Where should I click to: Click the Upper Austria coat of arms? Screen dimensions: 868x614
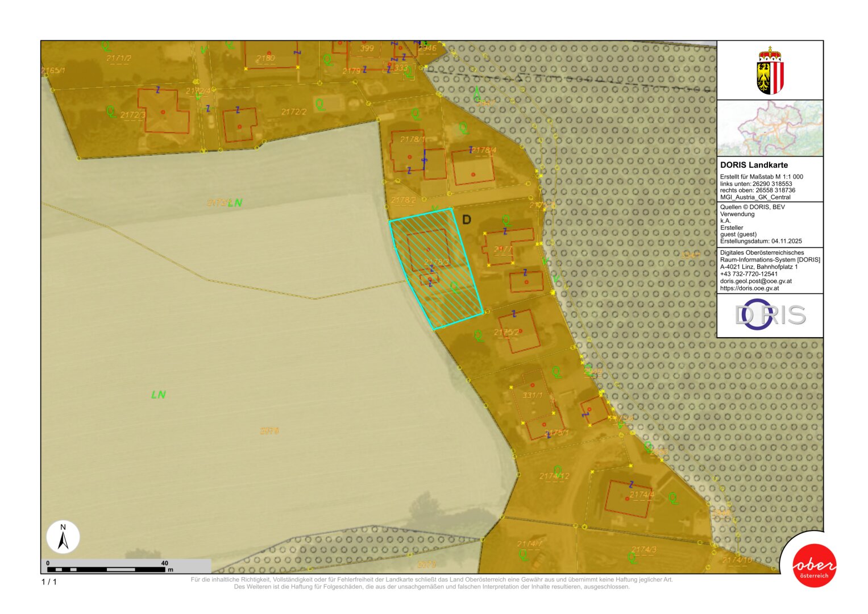pyautogui.click(x=770, y=71)
